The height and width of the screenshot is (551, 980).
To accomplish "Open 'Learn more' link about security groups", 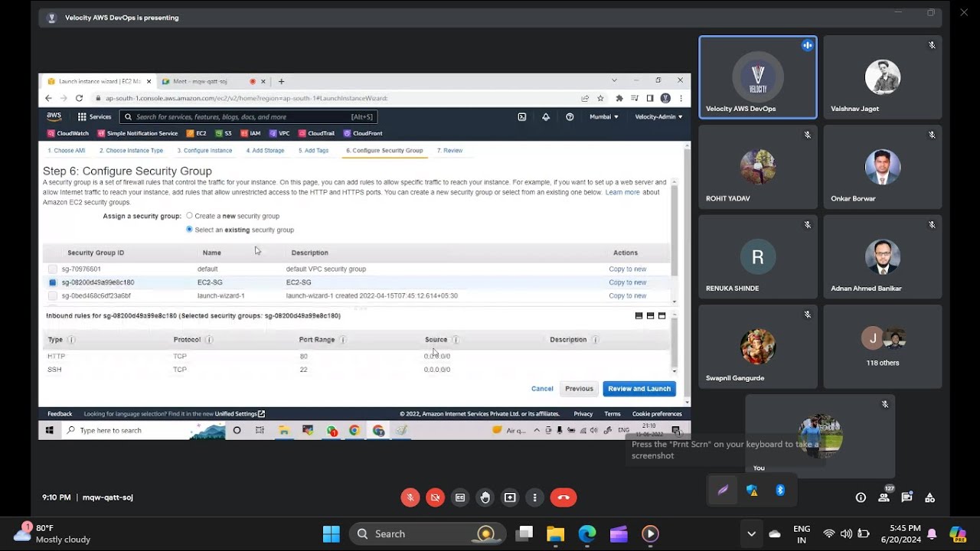I will (x=622, y=192).
